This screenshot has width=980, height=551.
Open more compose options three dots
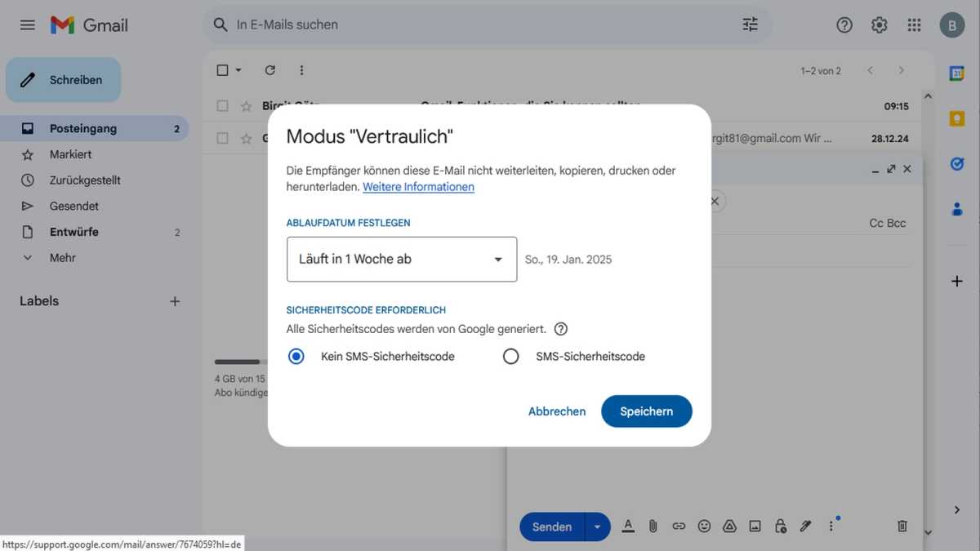pyautogui.click(x=831, y=527)
